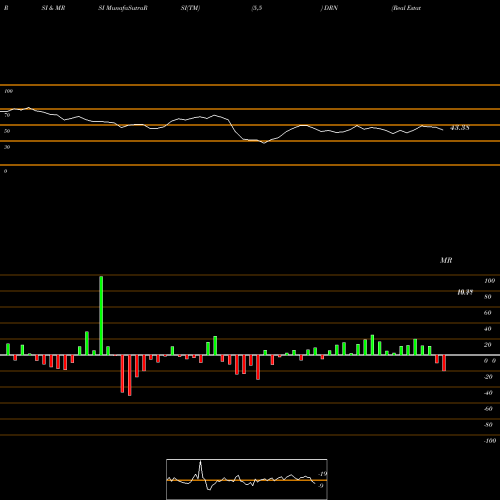Click the tallest green bar in the MR histogram
This screenshot has height=500, width=500.
click(101, 315)
